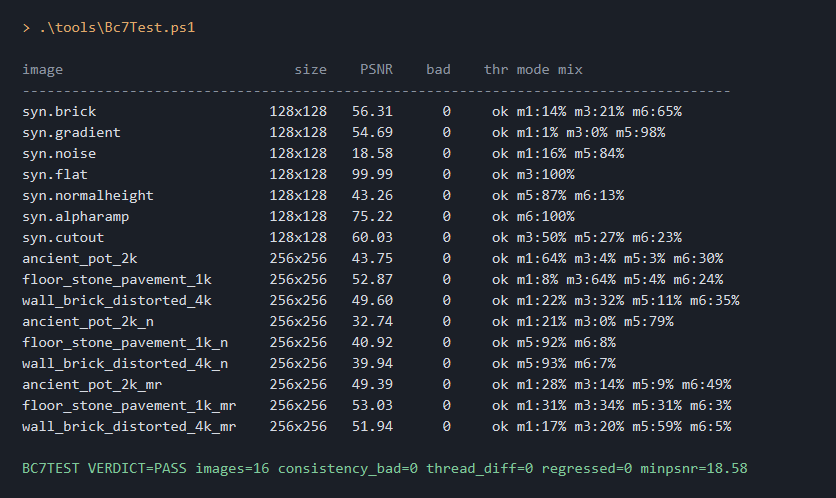Screen dimensions: 836x498
Task: Select the syn.cutout row name
Action: click(63, 238)
